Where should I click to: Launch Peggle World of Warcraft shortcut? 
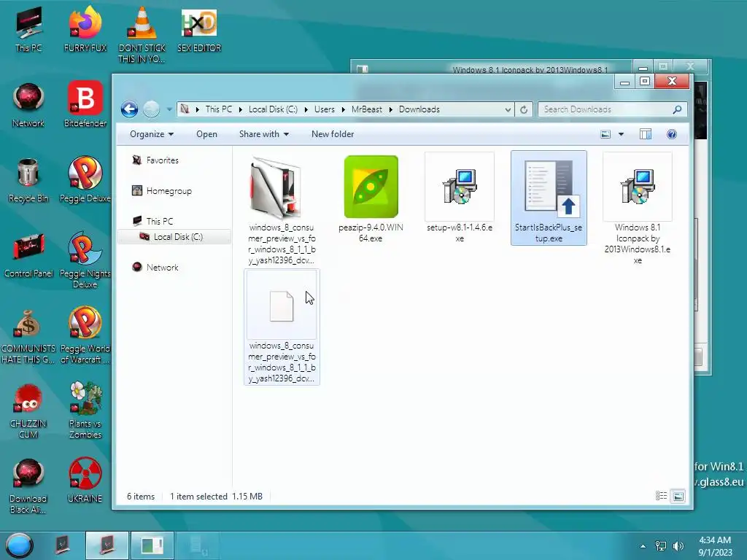pyautogui.click(x=85, y=335)
